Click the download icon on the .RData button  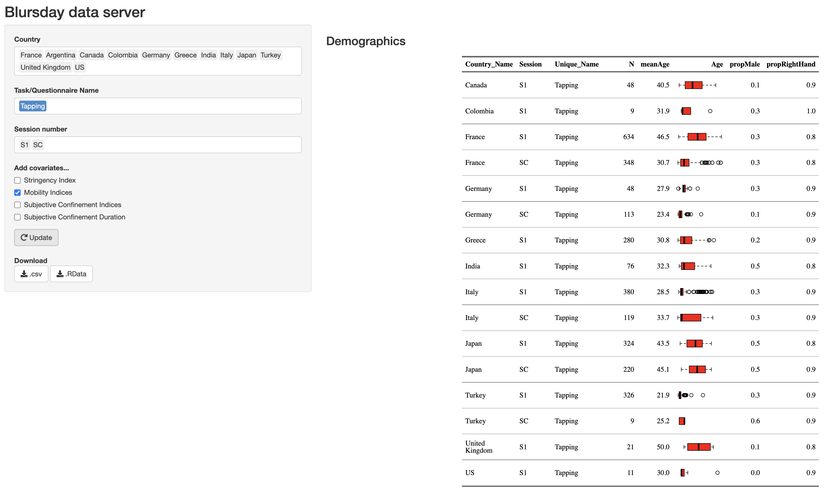[x=60, y=274]
